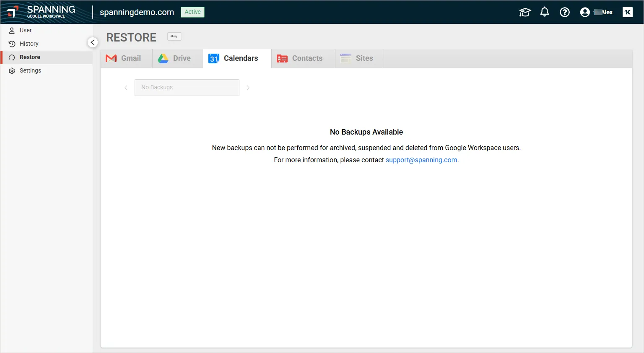
Task: Open the graduation cap training icon
Action: coord(525,12)
